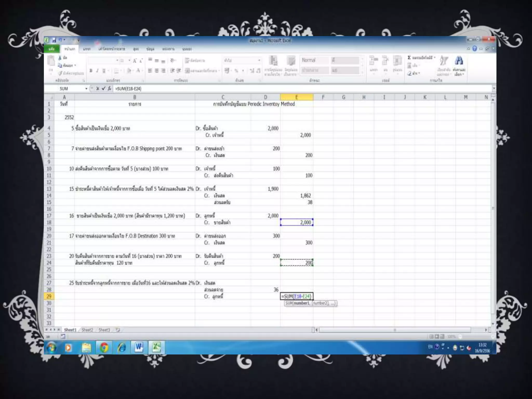Select column E header
The image size is (532, 399).
tap(296, 97)
